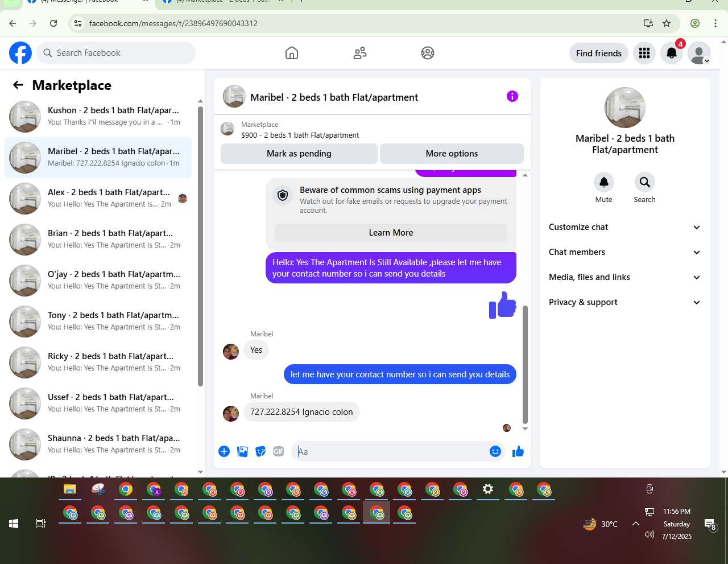The width and height of the screenshot is (728, 564).
Task: Click the browser back arrow
Action: pyautogui.click(x=13, y=23)
